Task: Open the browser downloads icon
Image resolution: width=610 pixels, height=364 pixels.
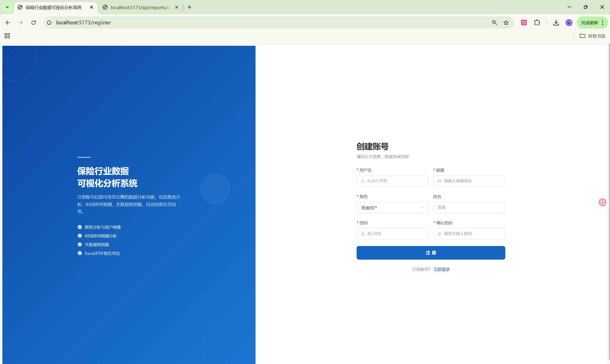Action: (556, 23)
